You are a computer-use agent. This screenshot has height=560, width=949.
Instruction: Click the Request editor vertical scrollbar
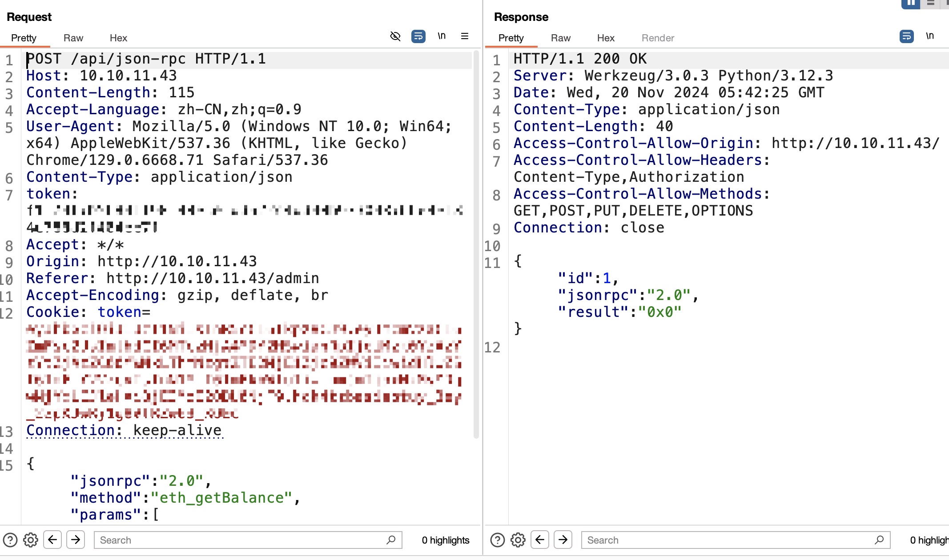476,244
